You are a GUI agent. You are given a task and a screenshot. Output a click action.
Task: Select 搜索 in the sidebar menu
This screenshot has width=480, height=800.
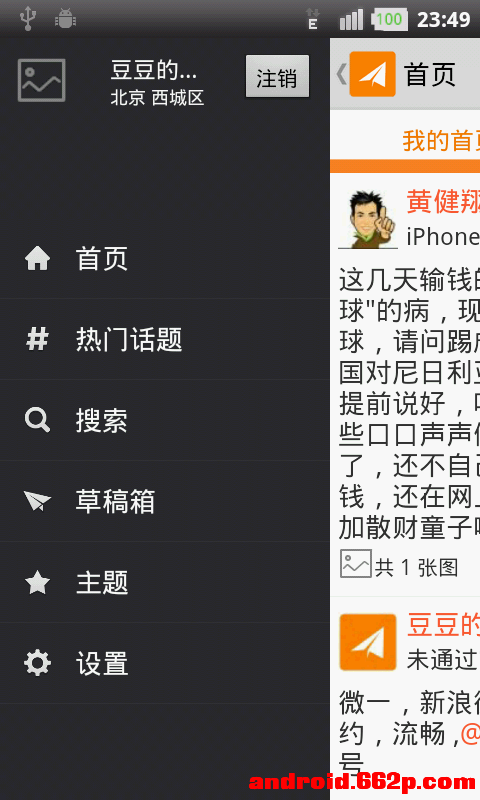164,420
